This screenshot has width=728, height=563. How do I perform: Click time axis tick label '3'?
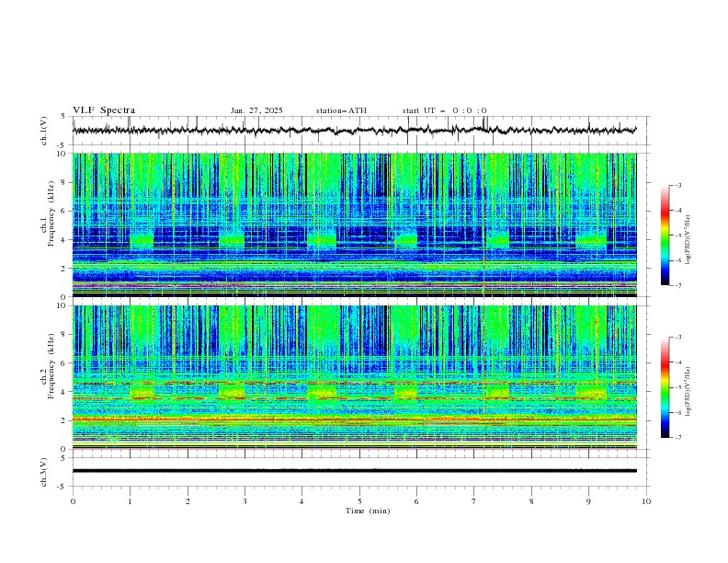click(245, 501)
